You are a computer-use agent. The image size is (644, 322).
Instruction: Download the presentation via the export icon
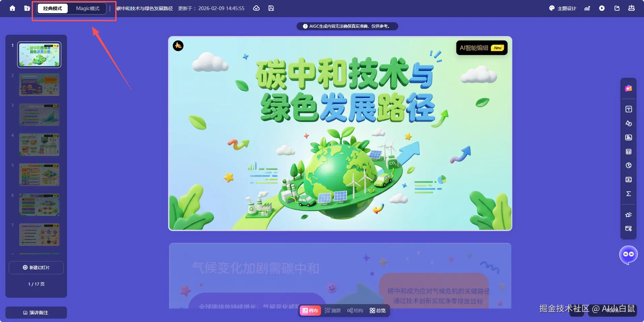632,8
